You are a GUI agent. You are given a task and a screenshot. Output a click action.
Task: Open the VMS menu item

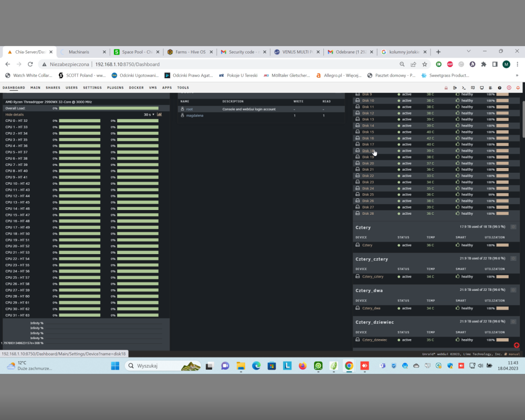tap(153, 88)
